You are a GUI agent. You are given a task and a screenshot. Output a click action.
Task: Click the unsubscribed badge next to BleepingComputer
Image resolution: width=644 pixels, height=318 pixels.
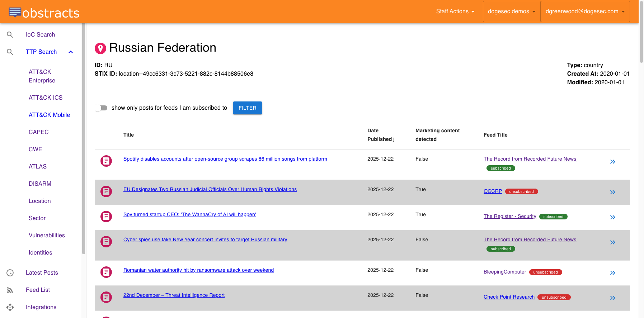pyautogui.click(x=545, y=272)
